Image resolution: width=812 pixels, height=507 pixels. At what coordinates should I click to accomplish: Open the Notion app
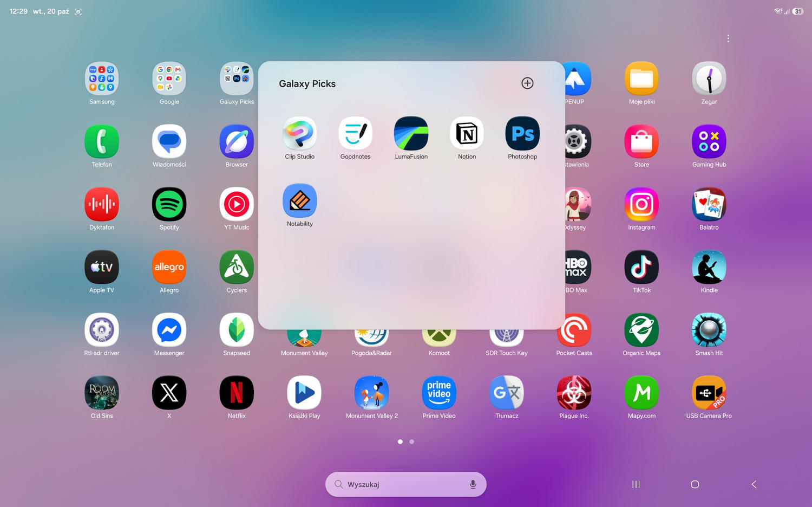click(467, 133)
